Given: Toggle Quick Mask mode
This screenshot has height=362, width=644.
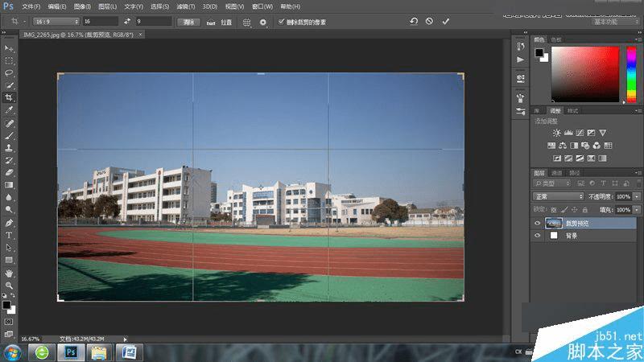Looking at the screenshot, I should 9,322.
